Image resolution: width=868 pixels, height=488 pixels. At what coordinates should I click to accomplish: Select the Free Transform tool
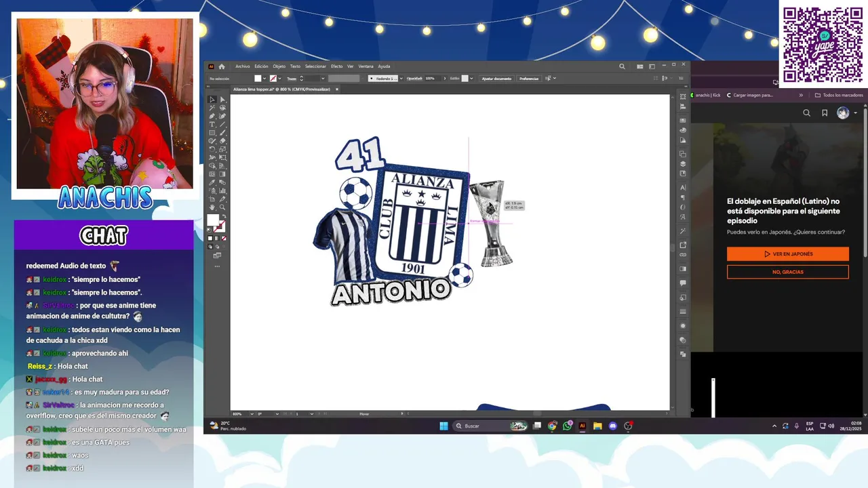click(x=222, y=157)
